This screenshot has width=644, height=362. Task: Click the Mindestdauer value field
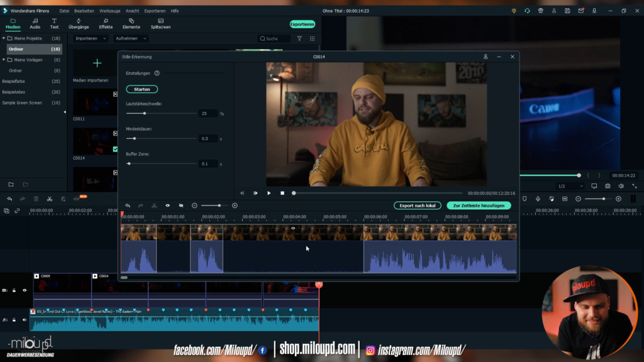(x=208, y=139)
